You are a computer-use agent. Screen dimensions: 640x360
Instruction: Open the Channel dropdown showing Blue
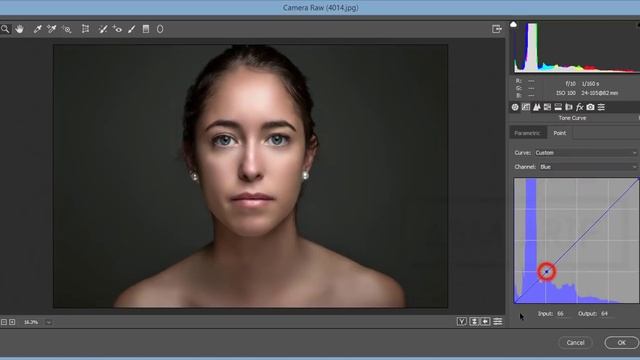pyautogui.click(x=587, y=167)
